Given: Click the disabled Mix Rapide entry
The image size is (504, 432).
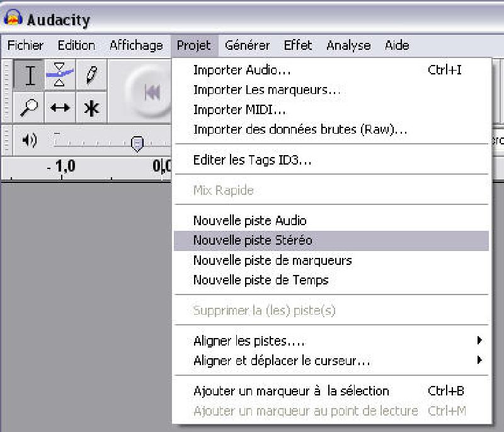Looking at the screenshot, I should 331,190.
